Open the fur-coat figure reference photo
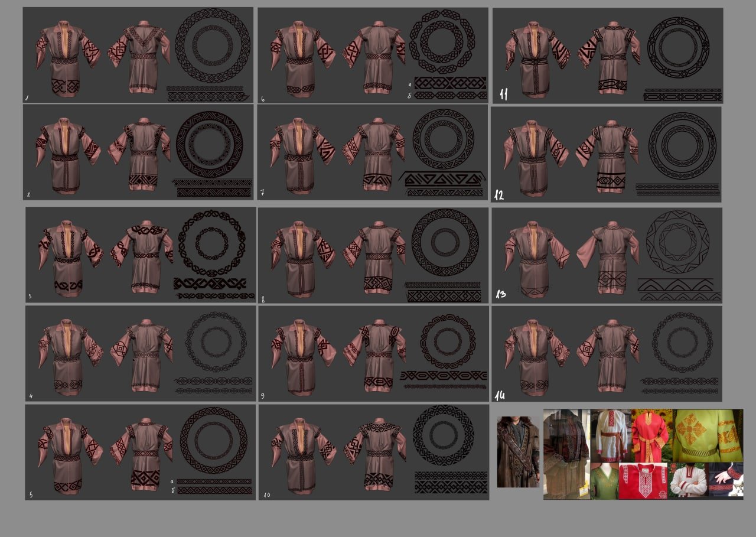 click(518, 451)
